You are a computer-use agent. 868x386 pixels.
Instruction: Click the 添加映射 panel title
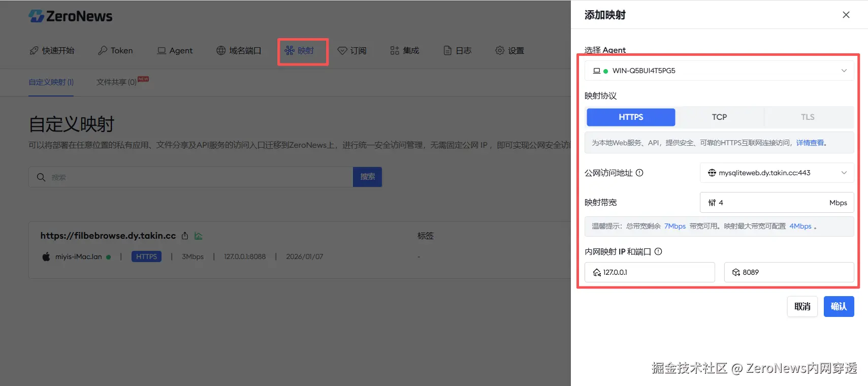point(605,15)
